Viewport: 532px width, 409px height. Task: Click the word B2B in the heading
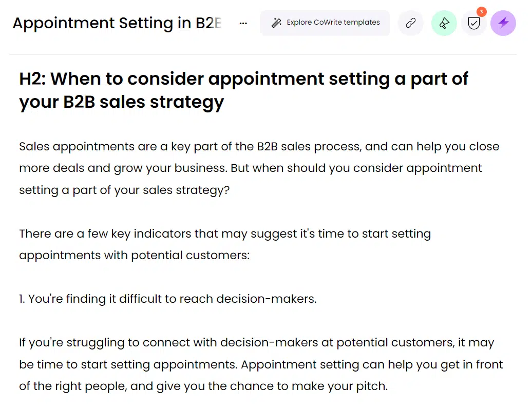click(79, 102)
